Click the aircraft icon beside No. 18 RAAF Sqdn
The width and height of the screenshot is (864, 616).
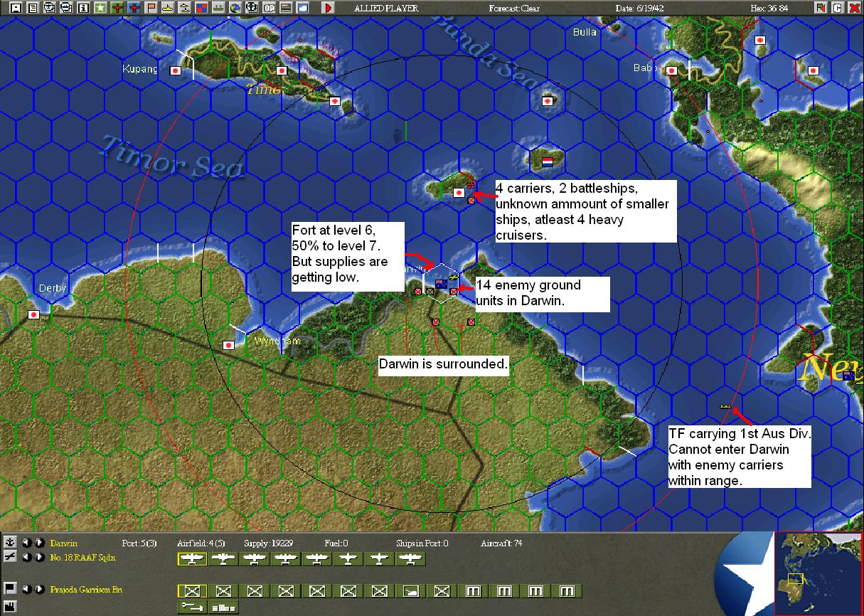(10, 558)
